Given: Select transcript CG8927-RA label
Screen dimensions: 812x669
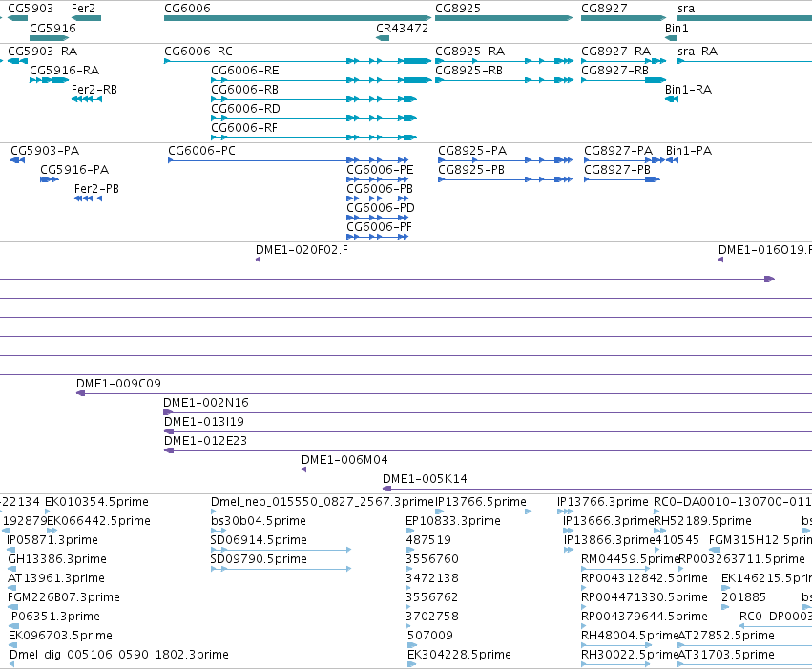Looking at the screenshot, I should (x=615, y=52).
